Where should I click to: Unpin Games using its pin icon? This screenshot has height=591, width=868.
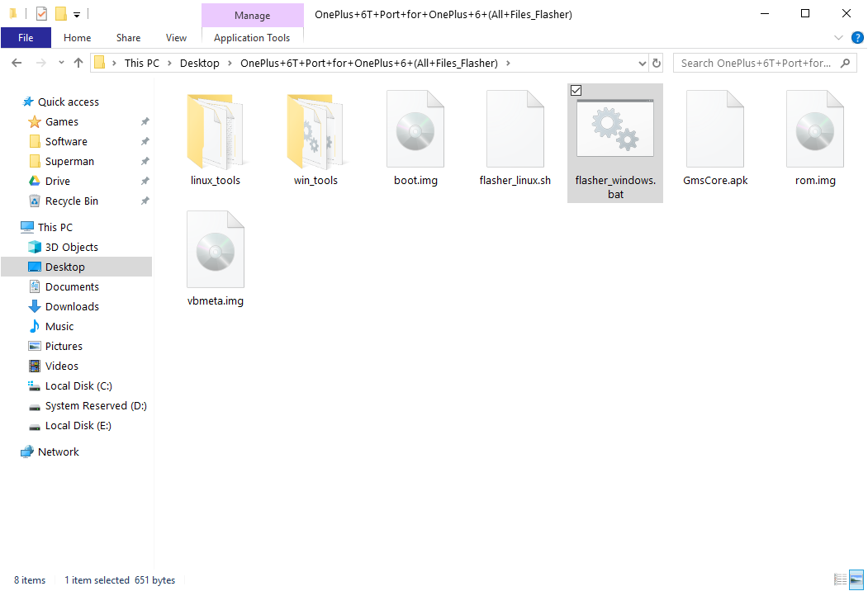[x=145, y=121]
